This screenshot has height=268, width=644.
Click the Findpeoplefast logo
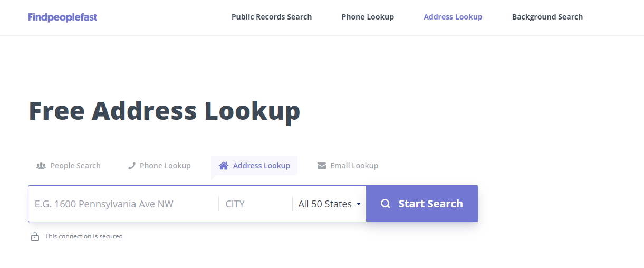63,17
